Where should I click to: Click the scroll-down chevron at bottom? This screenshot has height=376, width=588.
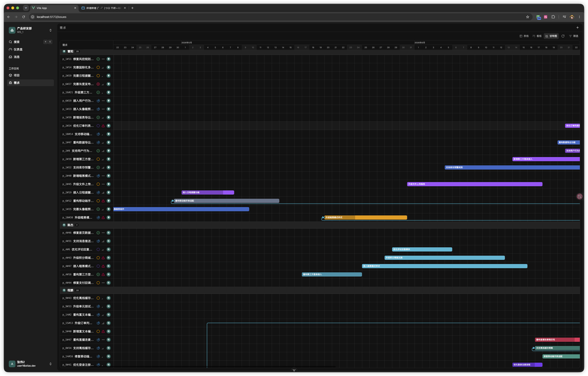click(x=294, y=370)
